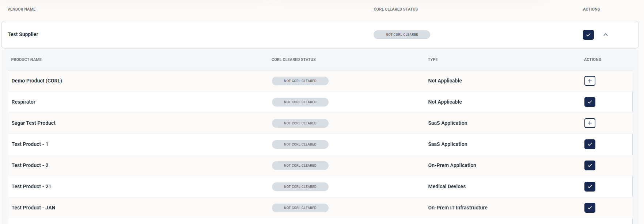Viewport: 644px width, 224px height.
Task: Click the vendor table ACTIONS header
Action: point(591,9)
